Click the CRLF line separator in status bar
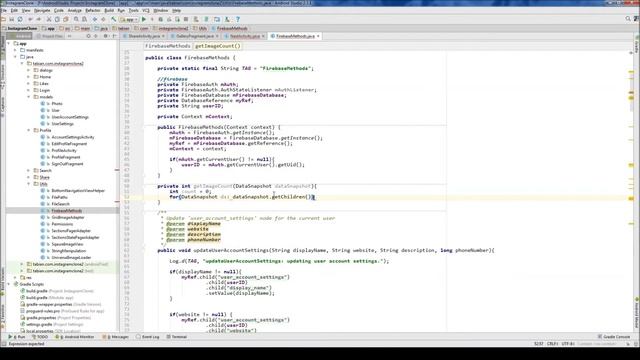 click(x=552, y=344)
